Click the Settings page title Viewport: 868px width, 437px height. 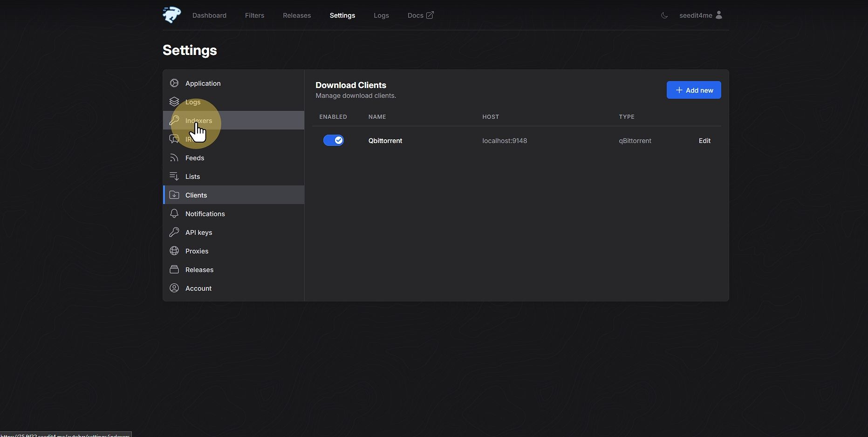coord(190,50)
